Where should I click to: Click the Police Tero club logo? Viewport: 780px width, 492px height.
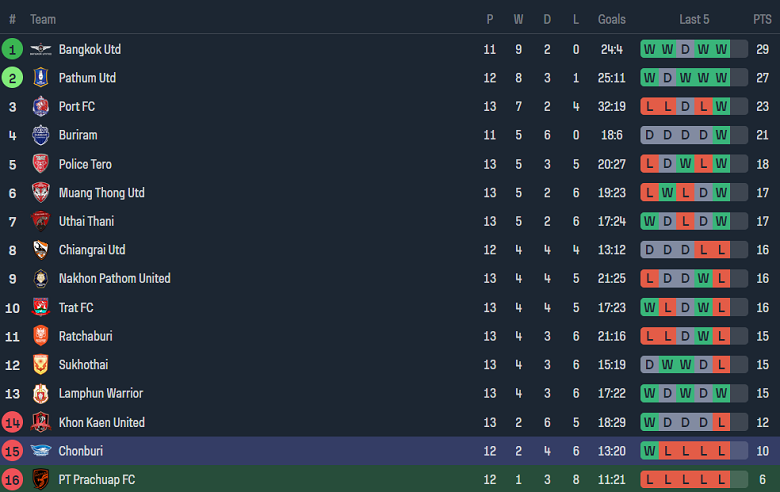point(41,164)
